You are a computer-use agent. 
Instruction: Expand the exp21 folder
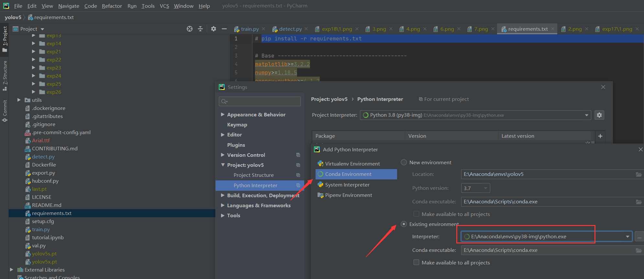tap(33, 51)
